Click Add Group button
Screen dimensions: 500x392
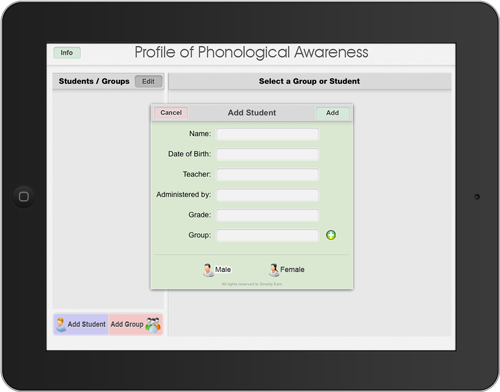[136, 324]
